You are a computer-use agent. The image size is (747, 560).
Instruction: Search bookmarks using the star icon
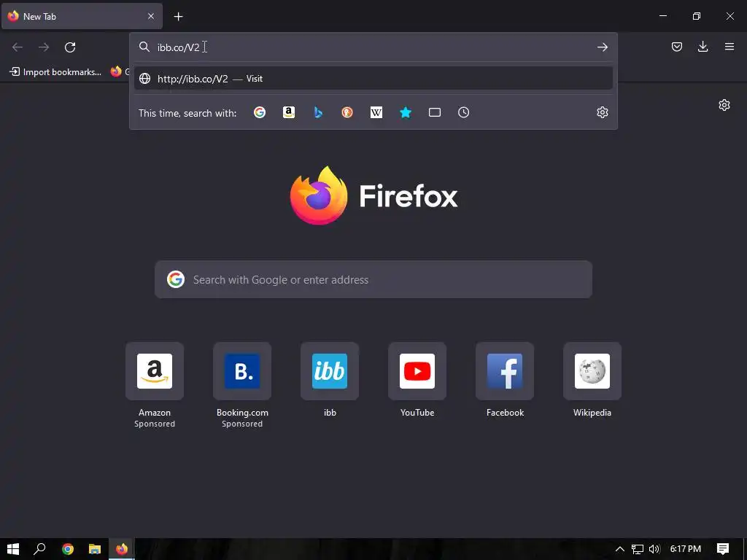pyautogui.click(x=406, y=112)
